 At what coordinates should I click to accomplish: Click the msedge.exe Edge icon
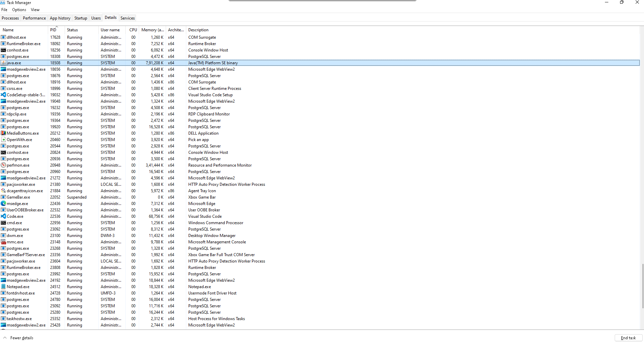(x=3, y=204)
